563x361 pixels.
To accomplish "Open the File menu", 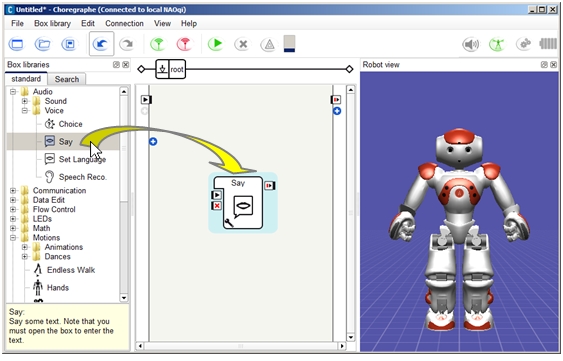I will [17, 23].
